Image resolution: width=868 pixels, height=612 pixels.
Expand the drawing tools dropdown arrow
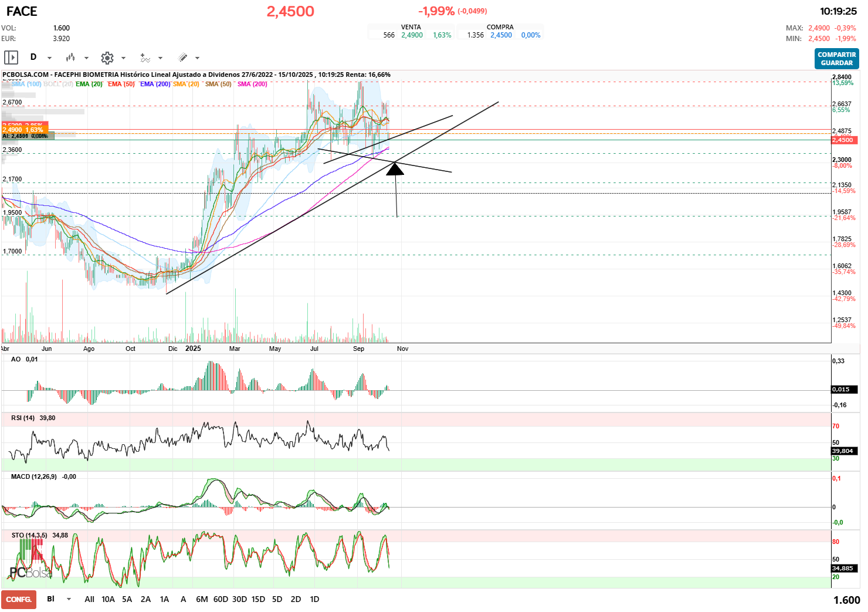[x=197, y=58]
